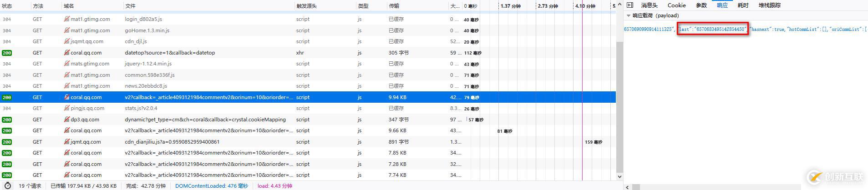Sort requests by the 域名 column header
The height and width of the screenshot is (190, 868).
click(x=69, y=6)
